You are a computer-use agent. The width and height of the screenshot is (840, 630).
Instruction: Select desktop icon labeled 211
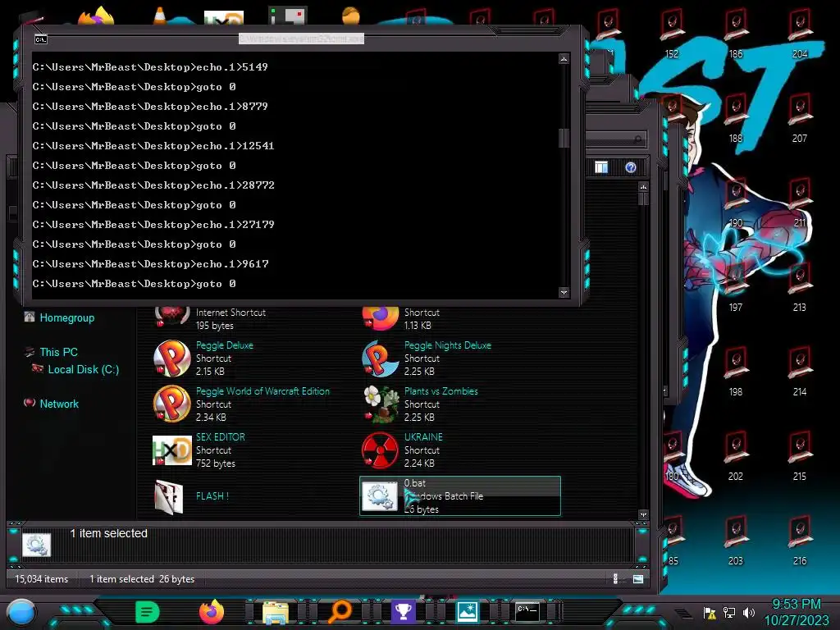[x=800, y=203]
